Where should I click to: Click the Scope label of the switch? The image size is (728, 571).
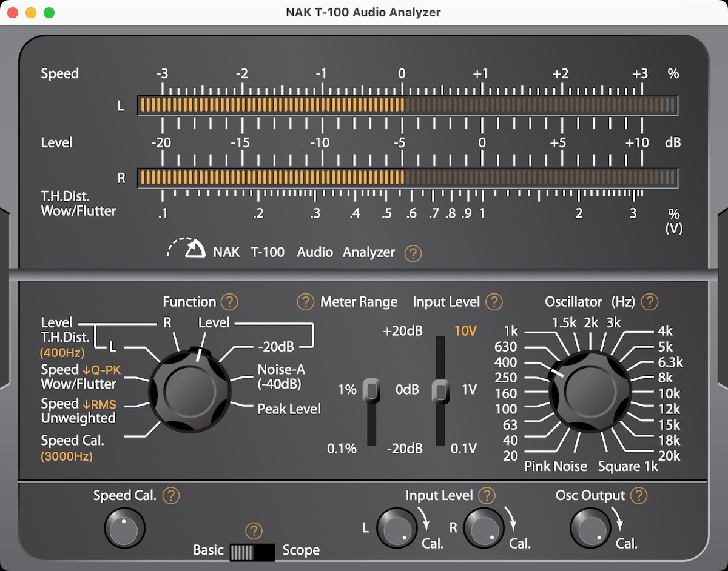pos(301,550)
